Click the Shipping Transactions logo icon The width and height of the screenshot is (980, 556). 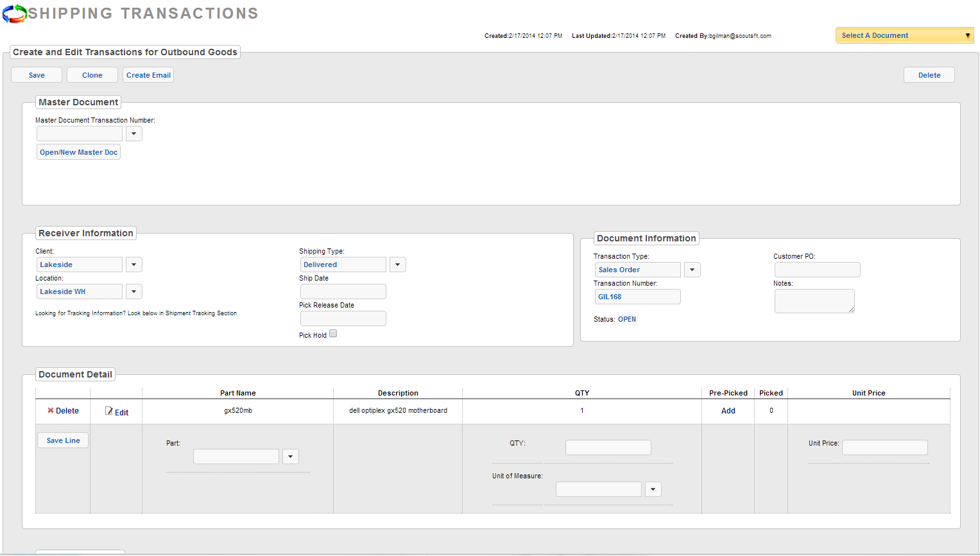(x=14, y=13)
